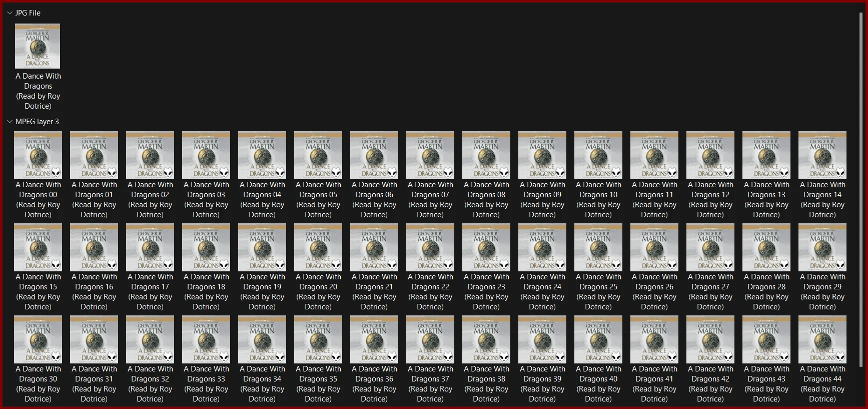Select the A Dance With Dragons 36 MP3 icon
This screenshot has height=409, width=868.
click(x=374, y=339)
